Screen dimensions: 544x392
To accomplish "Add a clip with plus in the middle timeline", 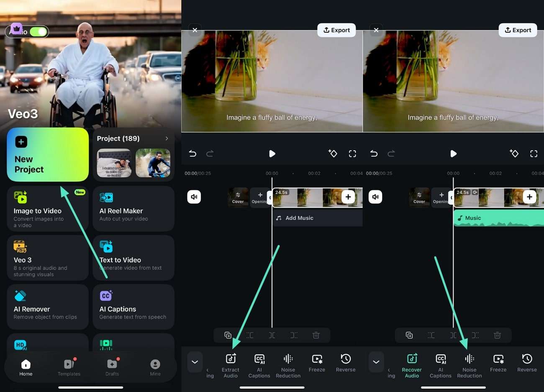I will pos(348,197).
